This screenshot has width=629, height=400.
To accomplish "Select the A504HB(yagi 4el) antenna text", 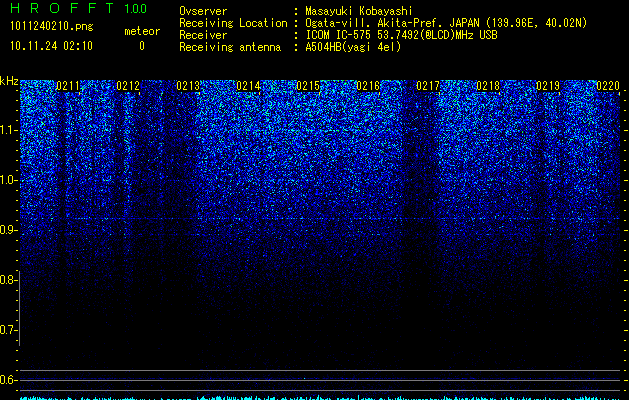I will [353, 47].
